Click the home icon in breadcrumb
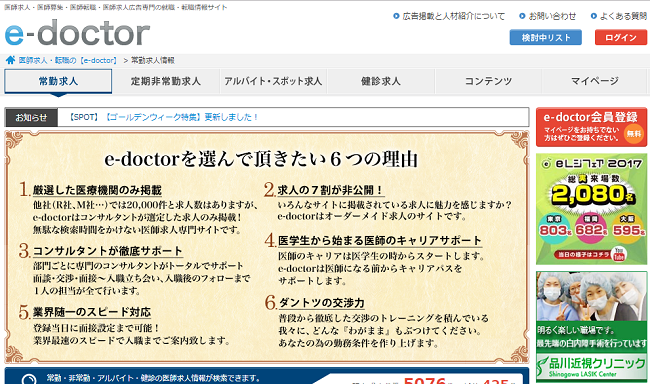 coord(10,60)
